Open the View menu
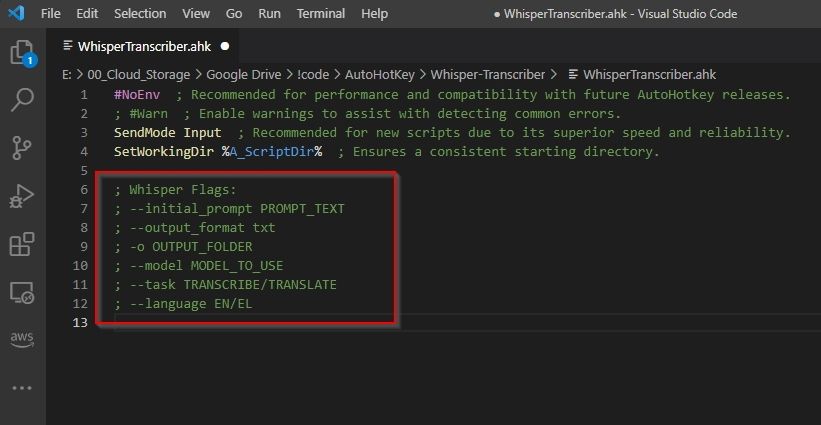Viewport: 821px width, 425px height. click(196, 14)
